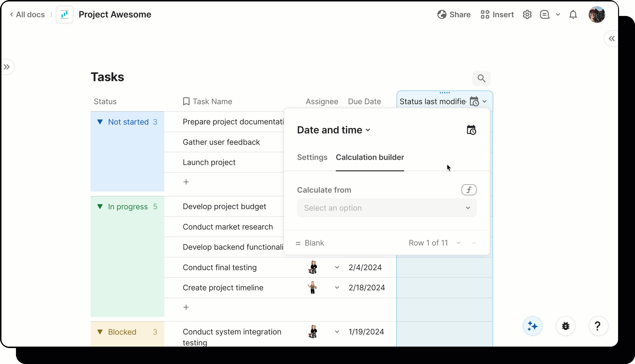Collapse the Blocked group
The width and height of the screenshot is (635, 364).
(100, 332)
